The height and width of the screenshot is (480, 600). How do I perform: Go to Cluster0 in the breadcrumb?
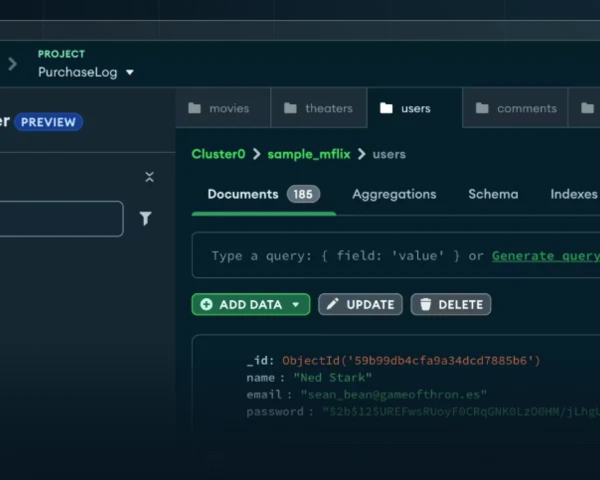pyautogui.click(x=218, y=154)
